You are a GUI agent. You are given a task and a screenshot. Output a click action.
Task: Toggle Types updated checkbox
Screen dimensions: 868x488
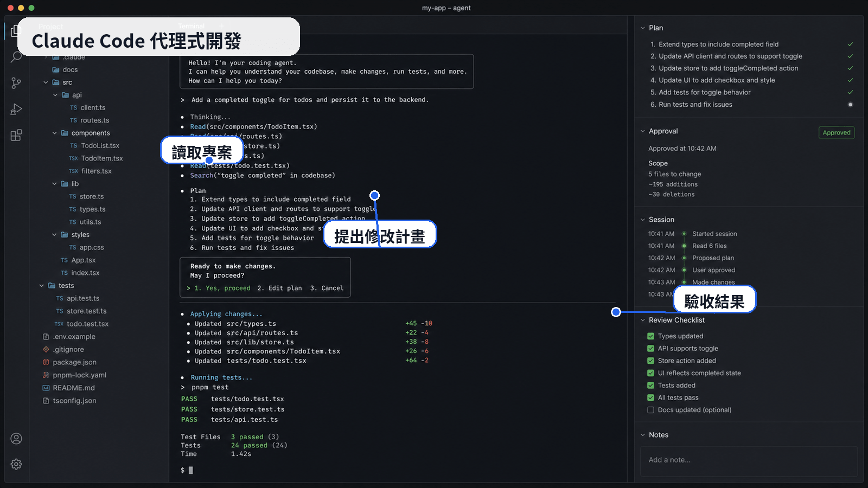pos(650,336)
